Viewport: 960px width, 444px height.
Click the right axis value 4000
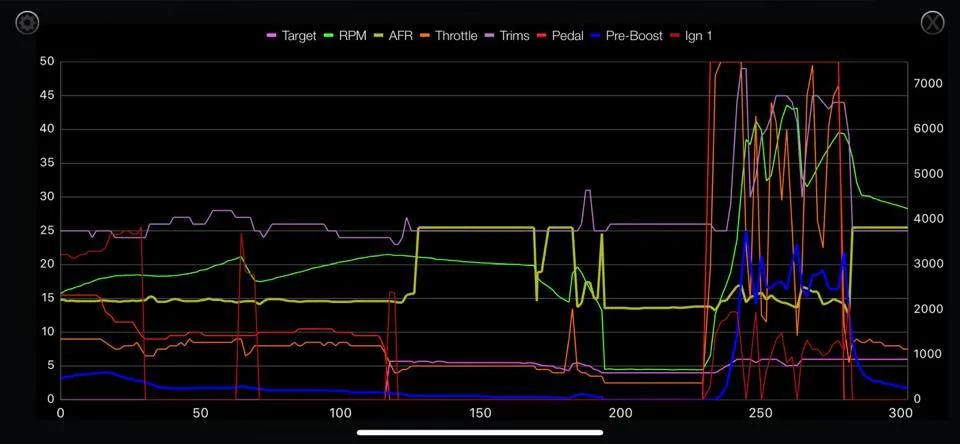pyautogui.click(x=929, y=219)
